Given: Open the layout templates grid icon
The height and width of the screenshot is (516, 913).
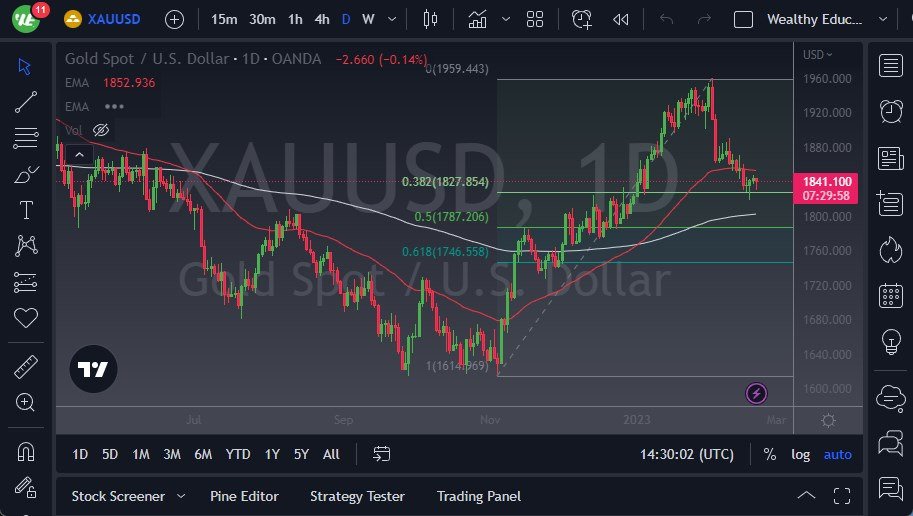Looking at the screenshot, I should point(535,19).
